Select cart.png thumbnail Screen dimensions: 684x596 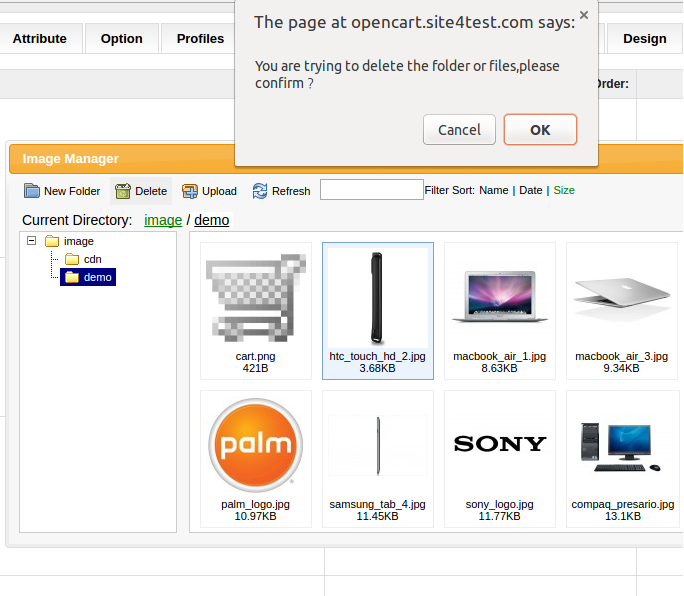256,299
